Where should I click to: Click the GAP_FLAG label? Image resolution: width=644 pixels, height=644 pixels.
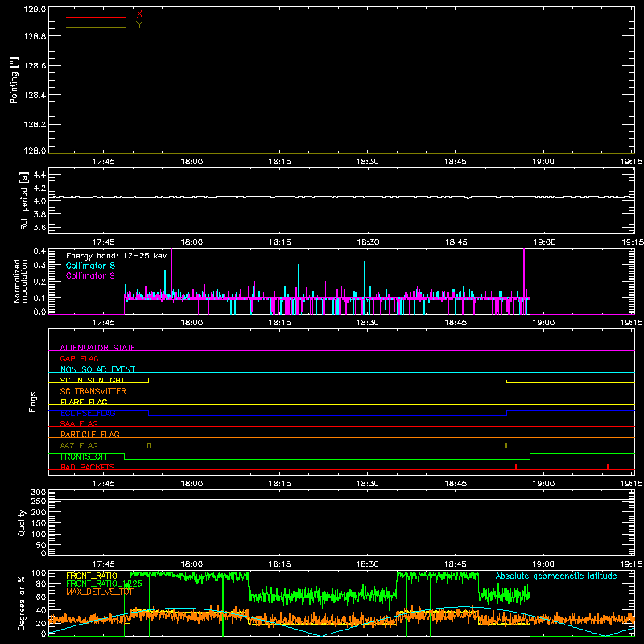pyautogui.click(x=79, y=358)
